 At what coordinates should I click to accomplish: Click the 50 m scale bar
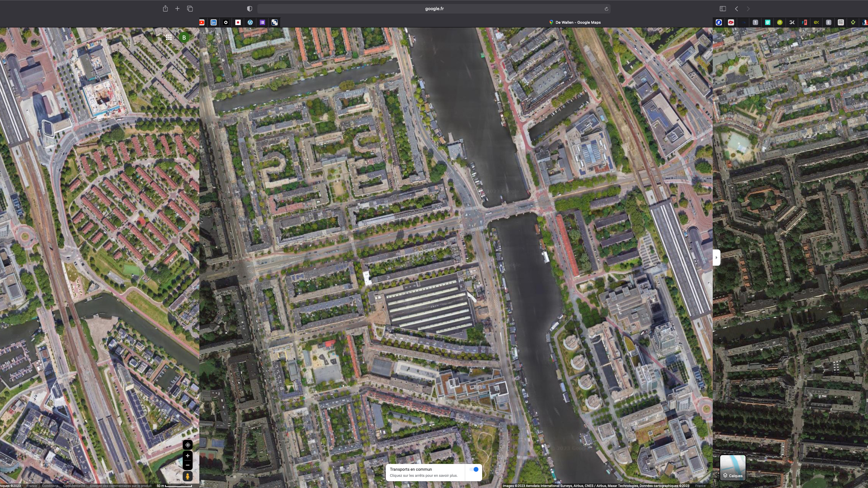174,486
